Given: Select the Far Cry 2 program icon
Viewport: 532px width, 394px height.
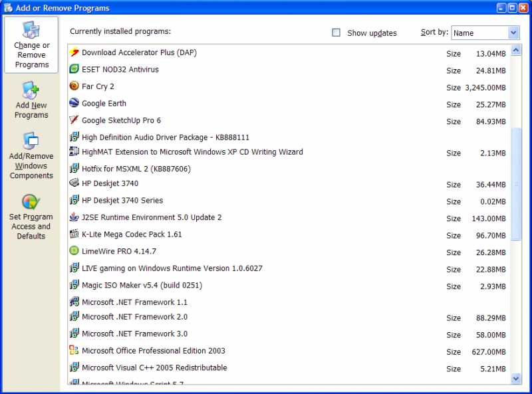Looking at the screenshot, I should (x=74, y=86).
